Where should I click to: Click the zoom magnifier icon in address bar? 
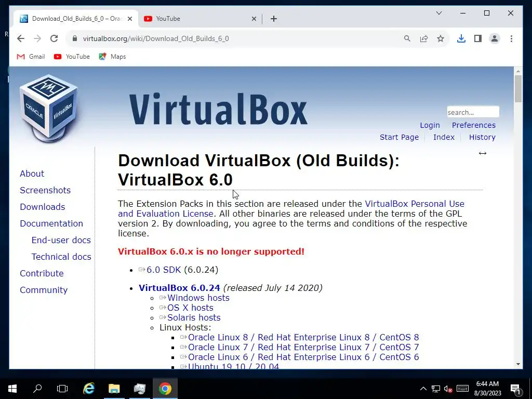(407, 38)
